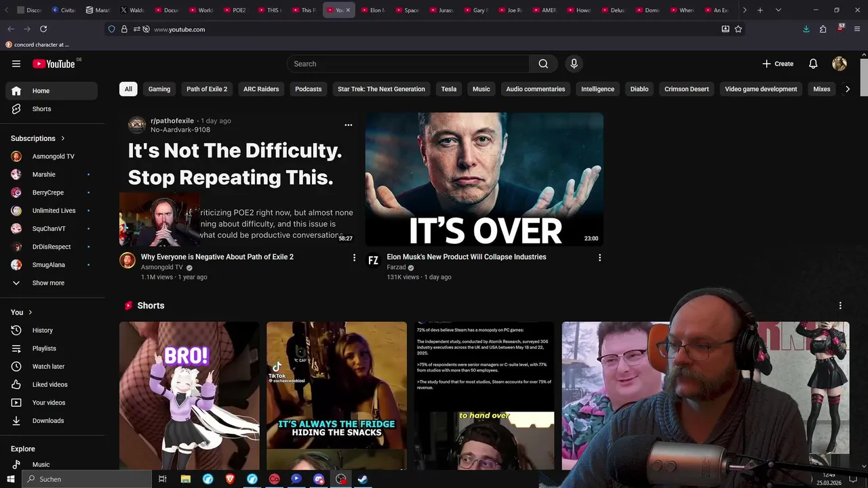Select the Tesla filter chip

pyautogui.click(x=449, y=89)
